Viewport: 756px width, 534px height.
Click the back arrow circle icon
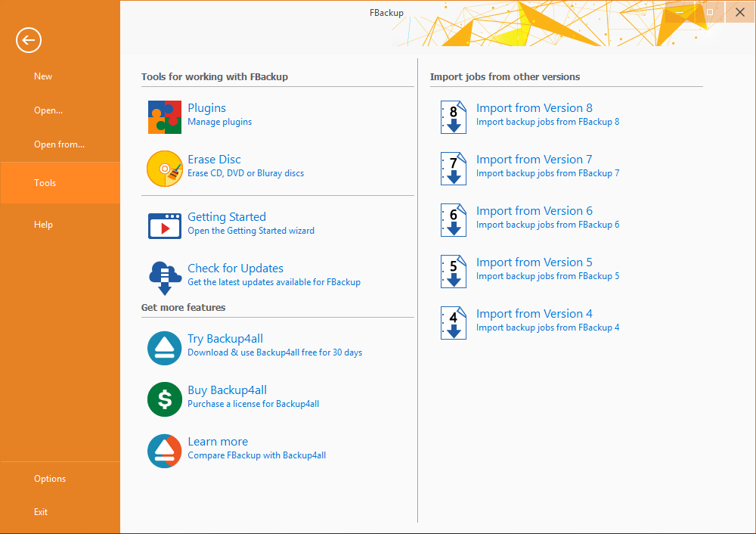coord(29,40)
